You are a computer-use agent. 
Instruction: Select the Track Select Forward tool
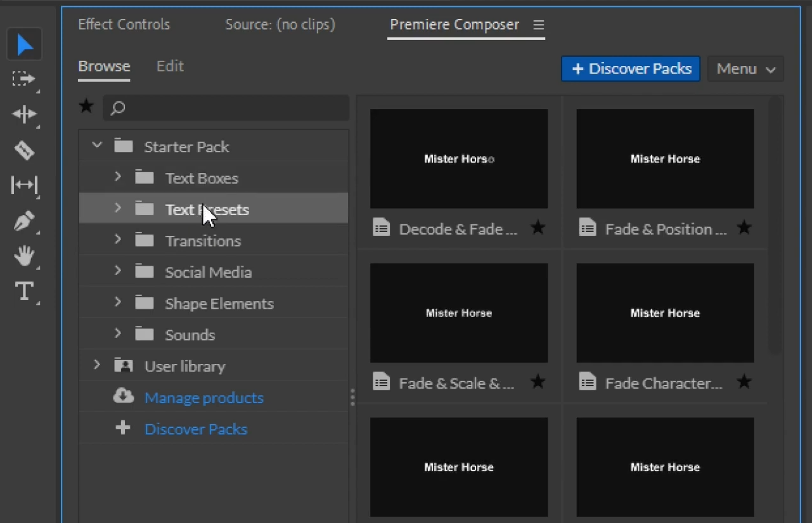click(24, 79)
